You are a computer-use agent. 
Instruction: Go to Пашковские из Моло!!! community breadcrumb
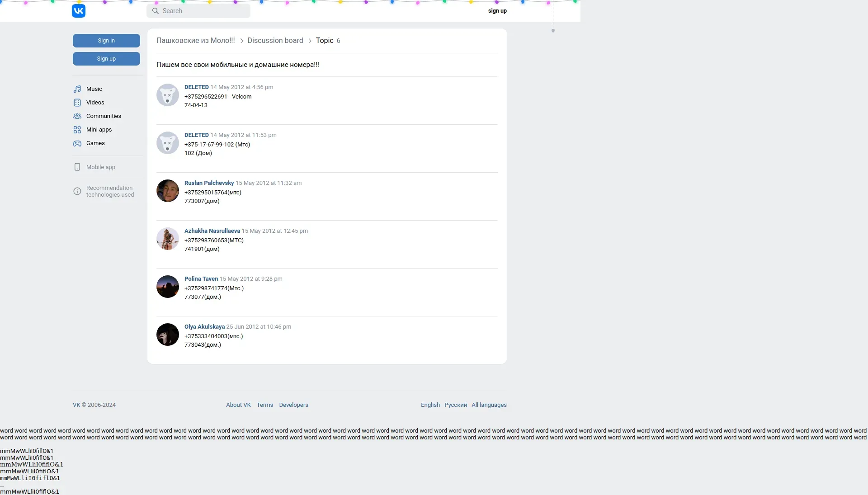pos(195,41)
